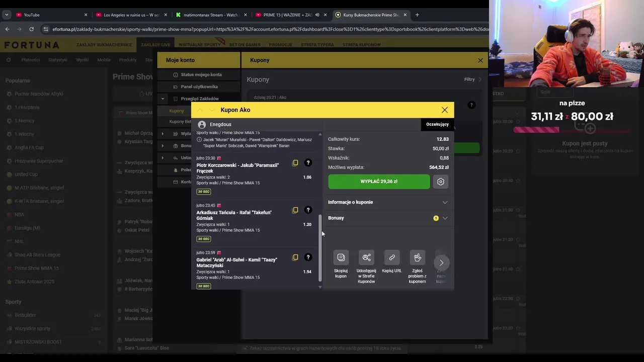
Task: Collapse Przegląd Zakładów in Moje konto
Action: point(163,99)
